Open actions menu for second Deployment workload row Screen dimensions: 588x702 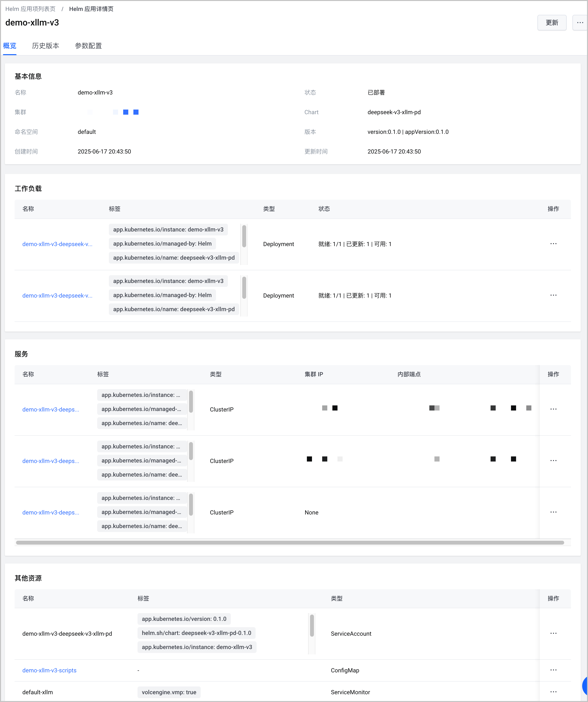(x=553, y=295)
